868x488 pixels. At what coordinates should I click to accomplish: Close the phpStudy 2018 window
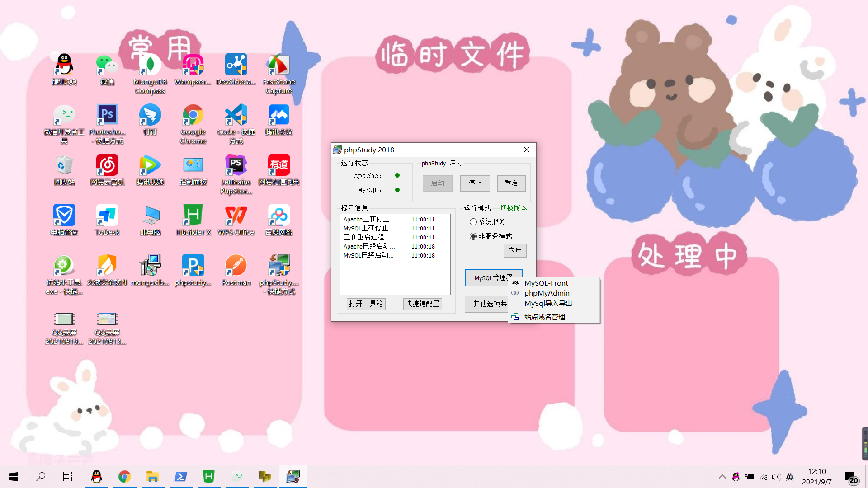[526, 150]
